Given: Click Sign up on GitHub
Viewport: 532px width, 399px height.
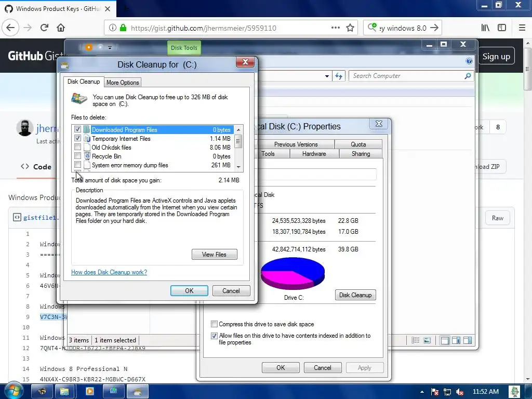Looking at the screenshot, I should [x=496, y=56].
